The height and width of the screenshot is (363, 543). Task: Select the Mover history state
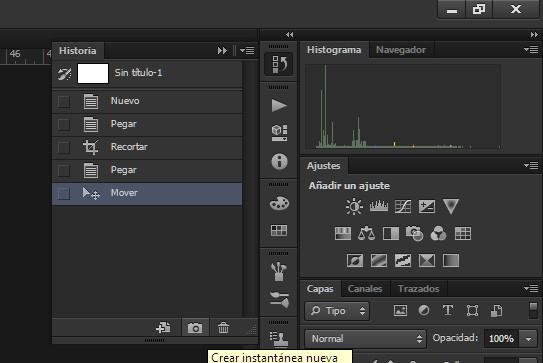coord(147,194)
